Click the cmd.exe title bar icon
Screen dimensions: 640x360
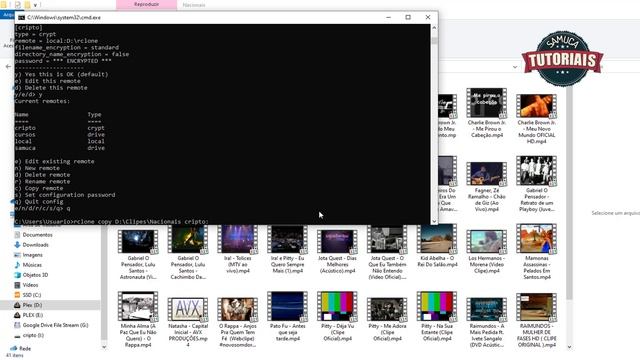coord(21,18)
